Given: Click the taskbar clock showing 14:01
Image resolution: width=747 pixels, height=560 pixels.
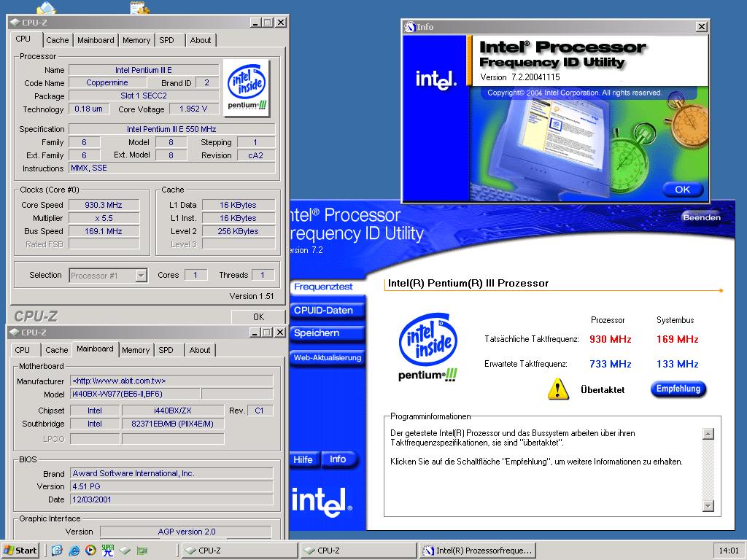Looking at the screenshot, I should pos(729,551).
